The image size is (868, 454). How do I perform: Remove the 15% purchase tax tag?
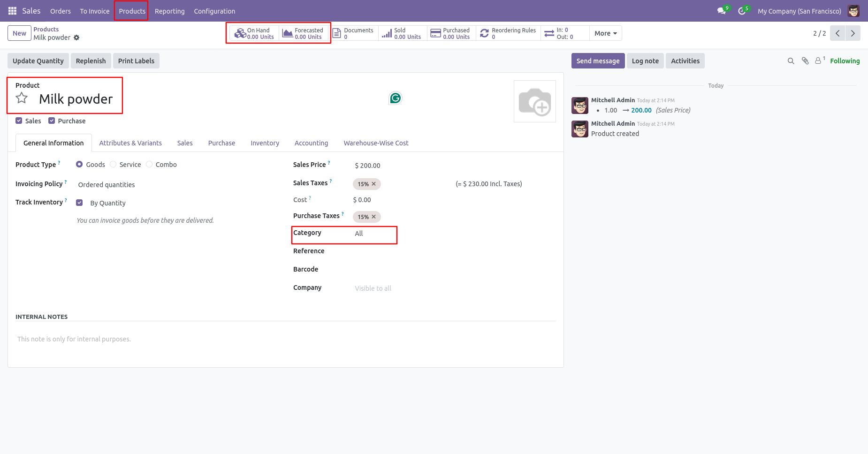(374, 217)
